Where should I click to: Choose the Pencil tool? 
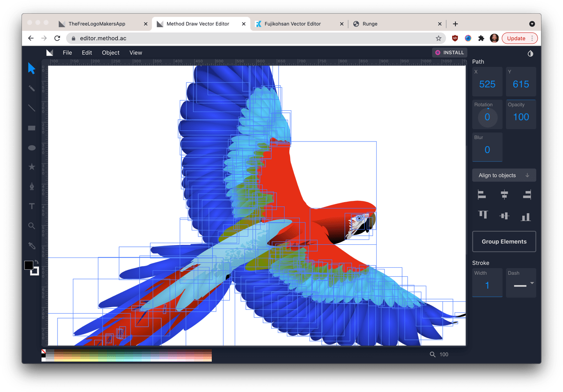(x=32, y=88)
